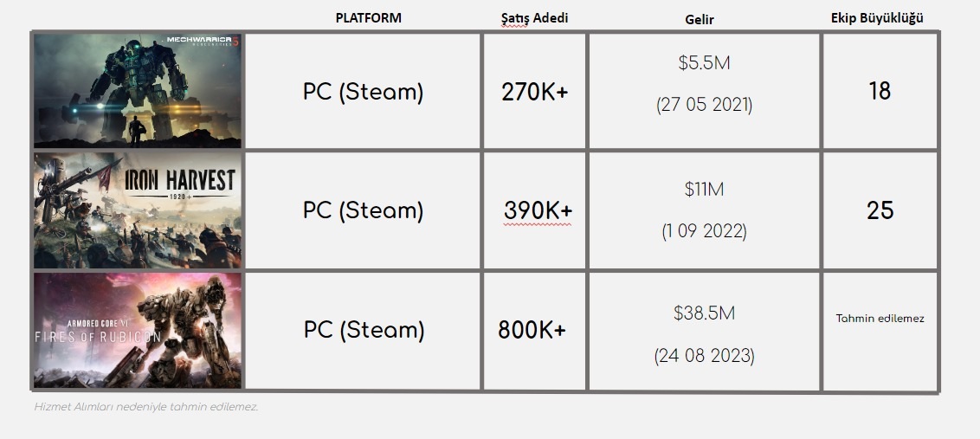
Task: Click PC (Steam) in MechWarrior row
Action: click(x=363, y=92)
